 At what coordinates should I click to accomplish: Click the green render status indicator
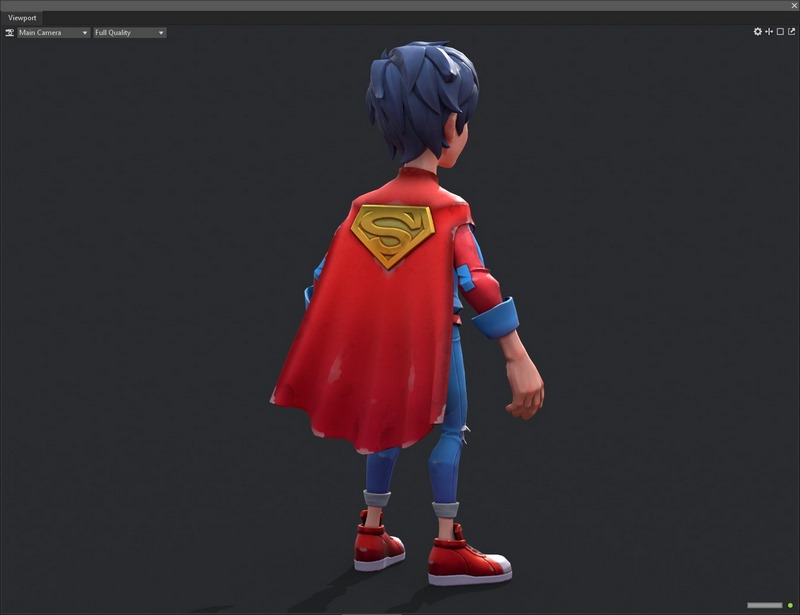[790, 605]
